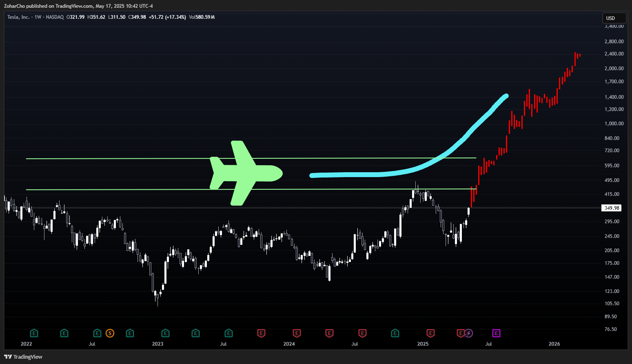Click the 76.50 price axis label
The width and height of the screenshot is (632, 364).
pos(611,329)
